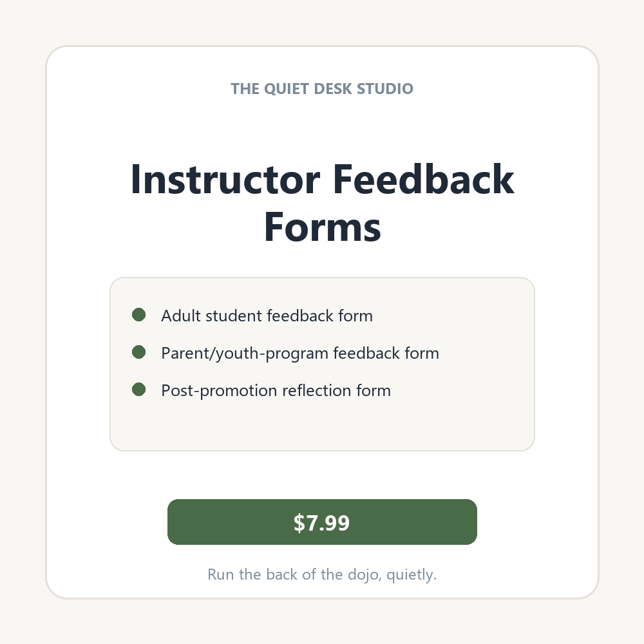Click the $7.99 price button
Image resolution: width=644 pixels, height=644 pixels.
[x=322, y=522]
